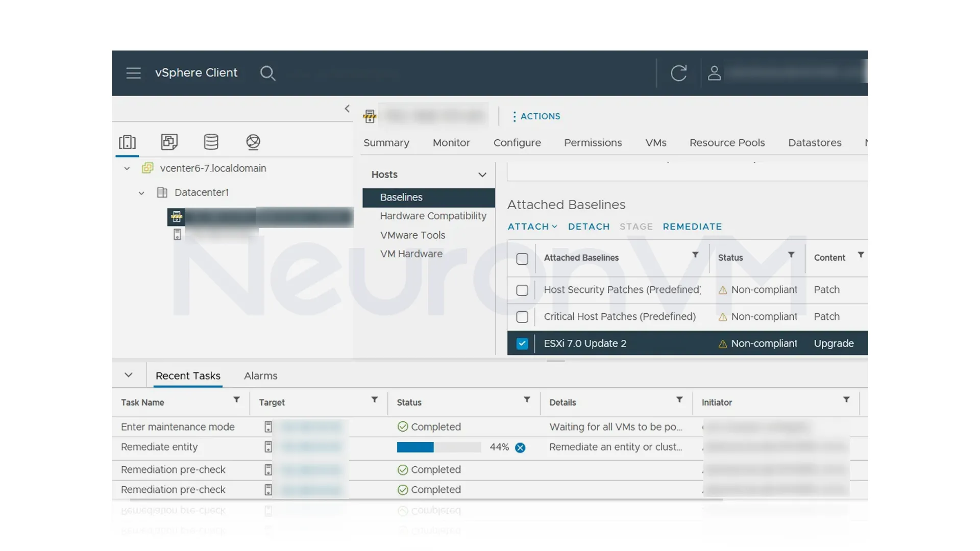
Task: Switch to Networking inventory view
Action: [253, 142]
